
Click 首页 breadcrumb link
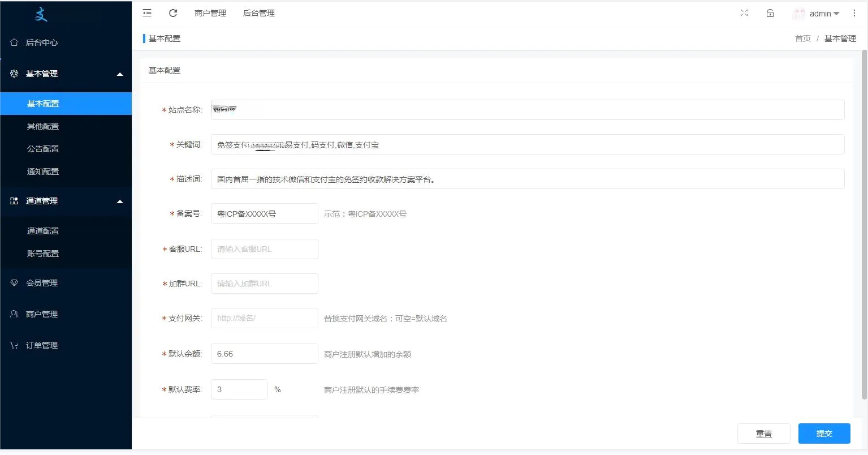pos(803,38)
